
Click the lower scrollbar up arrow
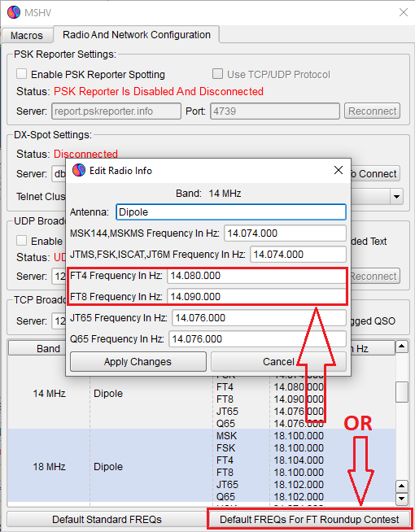coord(402,486)
